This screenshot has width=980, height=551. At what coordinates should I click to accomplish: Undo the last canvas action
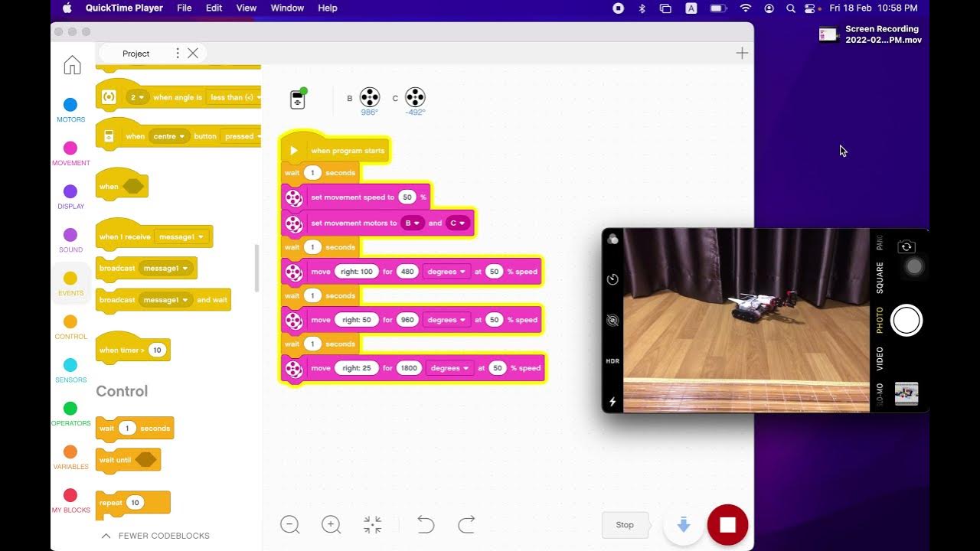pos(426,525)
